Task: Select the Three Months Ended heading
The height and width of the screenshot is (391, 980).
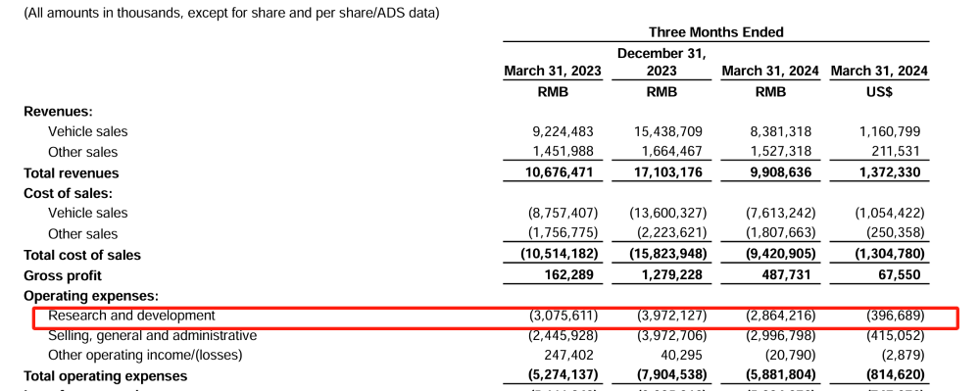Action: (715, 32)
